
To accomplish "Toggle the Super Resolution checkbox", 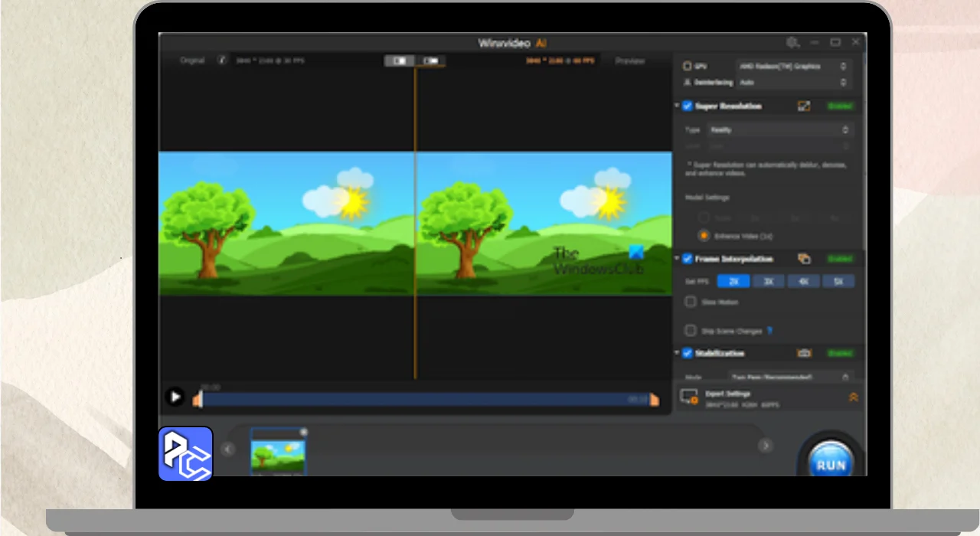I will [687, 106].
